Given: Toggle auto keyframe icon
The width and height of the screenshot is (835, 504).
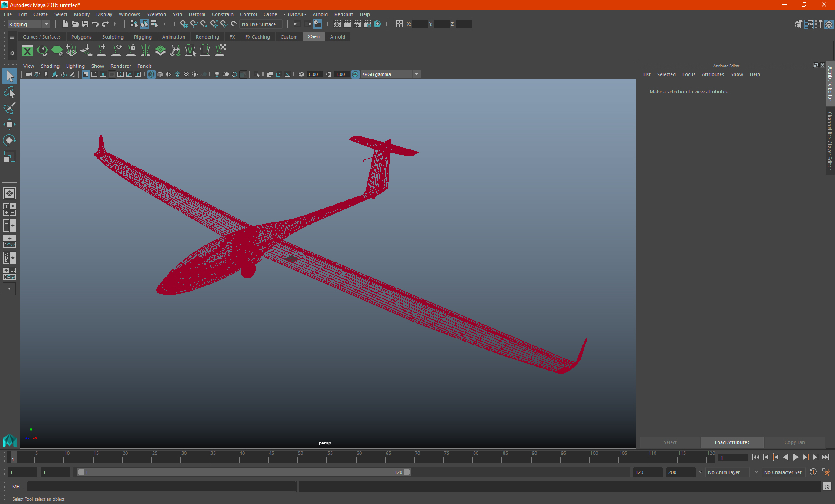Looking at the screenshot, I should click(813, 472).
